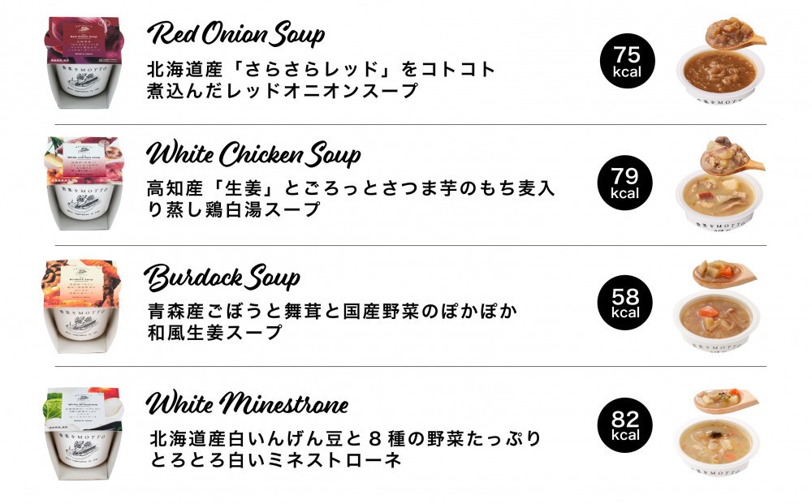Click the Burdock Soup title

(x=222, y=278)
